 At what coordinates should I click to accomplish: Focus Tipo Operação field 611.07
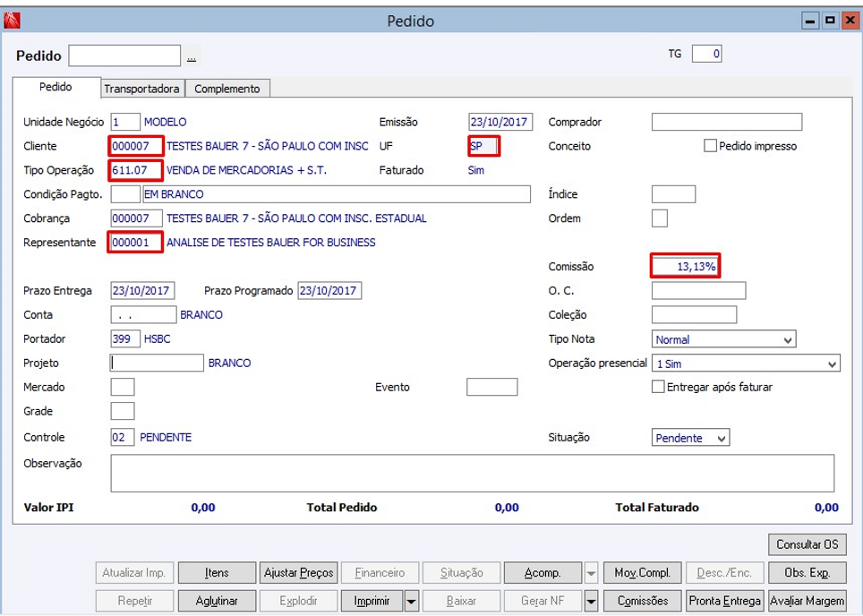pos(136,170)
